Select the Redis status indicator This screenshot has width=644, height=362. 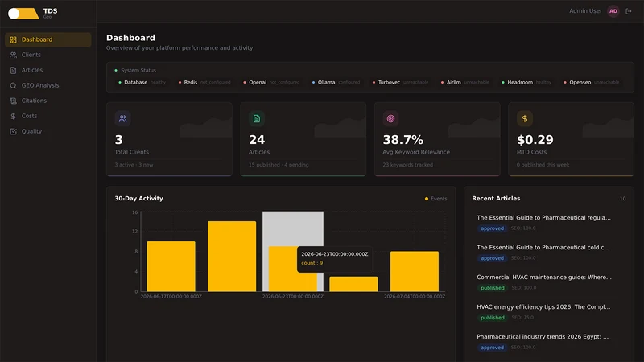(204, 83)
